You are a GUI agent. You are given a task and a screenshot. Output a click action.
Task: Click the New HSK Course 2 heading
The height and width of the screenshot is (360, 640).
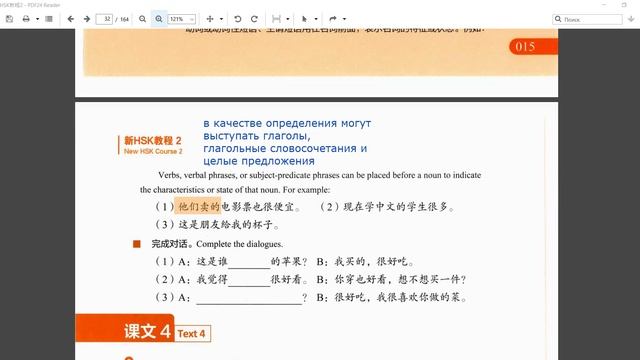click(153, 151)
